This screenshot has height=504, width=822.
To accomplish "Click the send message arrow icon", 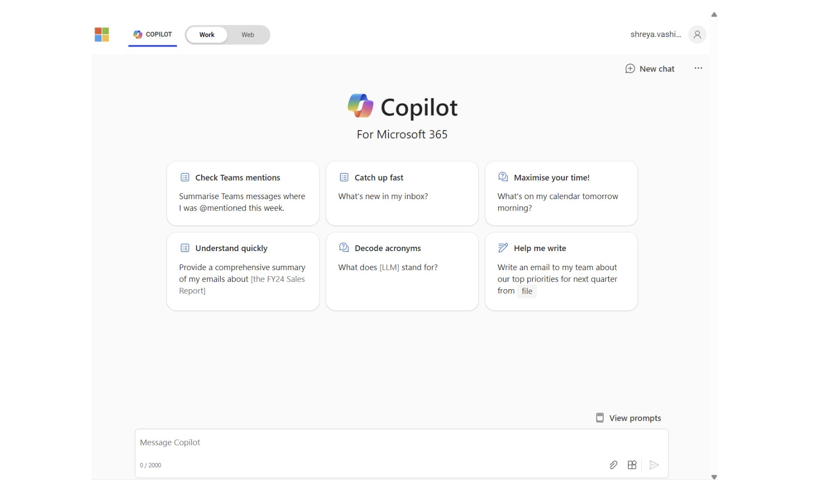I will coord(654,465).
